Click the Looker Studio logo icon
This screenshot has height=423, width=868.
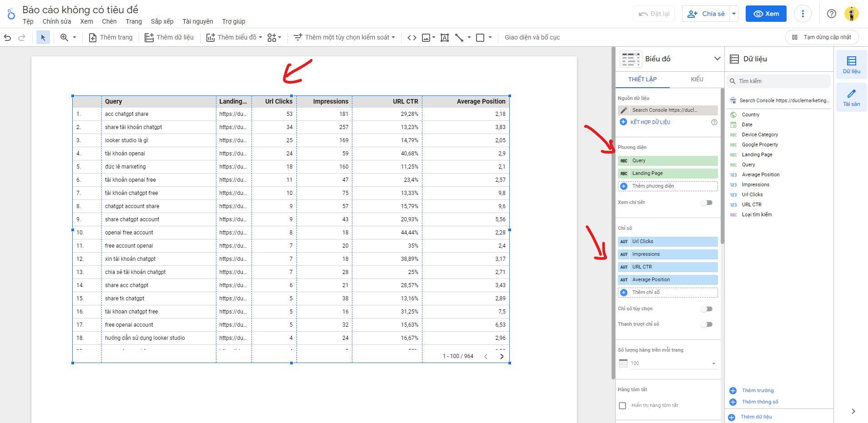[11, 13]
